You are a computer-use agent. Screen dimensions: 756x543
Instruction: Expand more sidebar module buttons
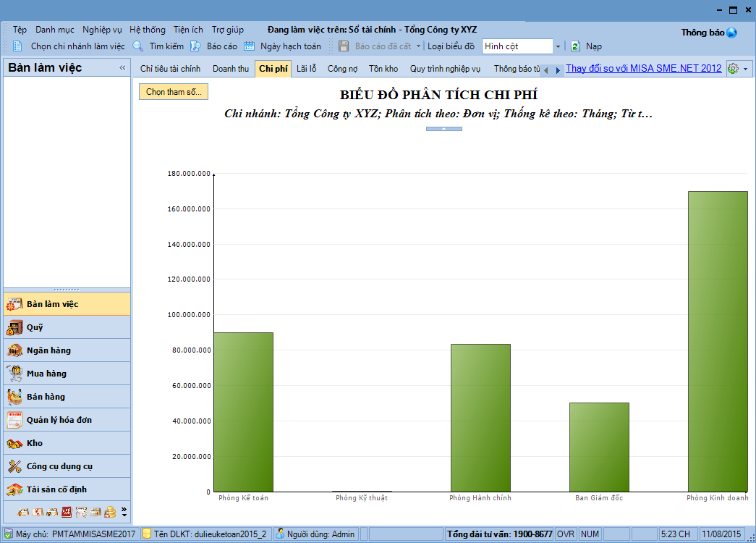point(124,512)
